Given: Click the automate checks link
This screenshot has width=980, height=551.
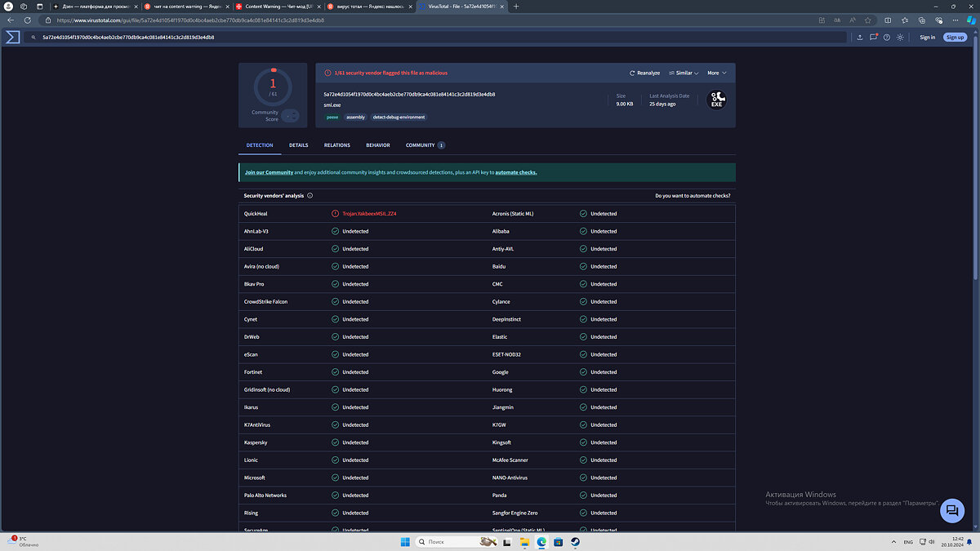Looking at the screenshot, I should 515,172.
